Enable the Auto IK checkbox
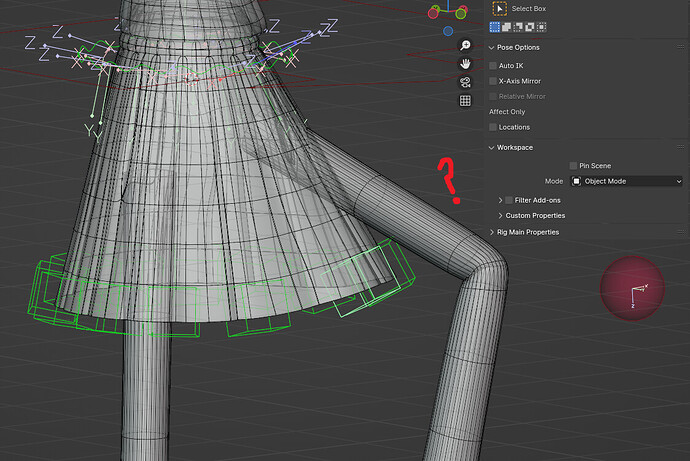Screen dimensions: 690x461 pos(493,66)
